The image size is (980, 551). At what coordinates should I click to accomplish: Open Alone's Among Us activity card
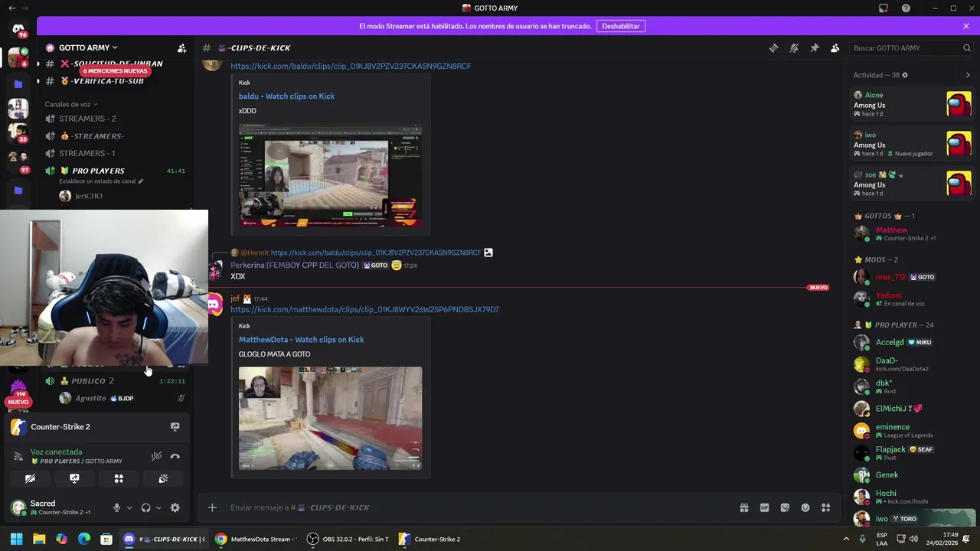[913, 104]
